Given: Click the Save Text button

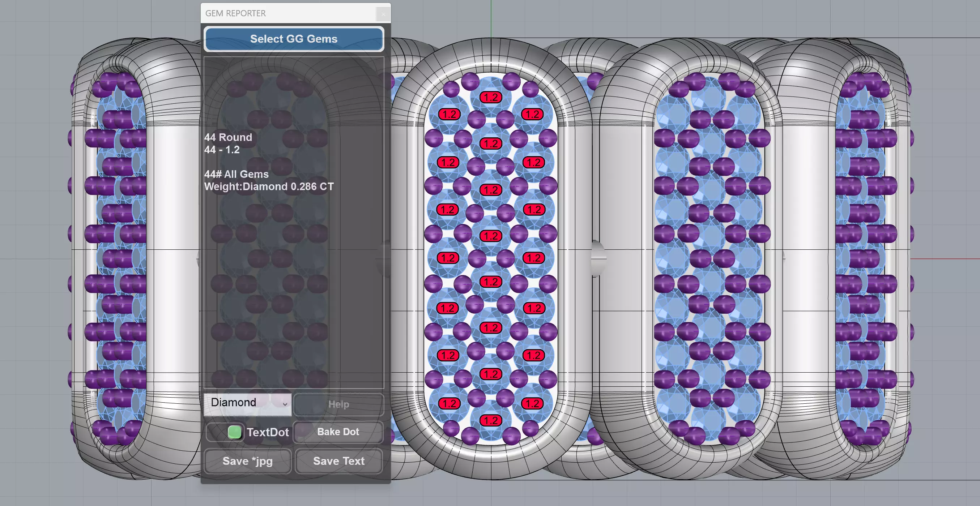Looking at the screenshot, I should [338, 461].
